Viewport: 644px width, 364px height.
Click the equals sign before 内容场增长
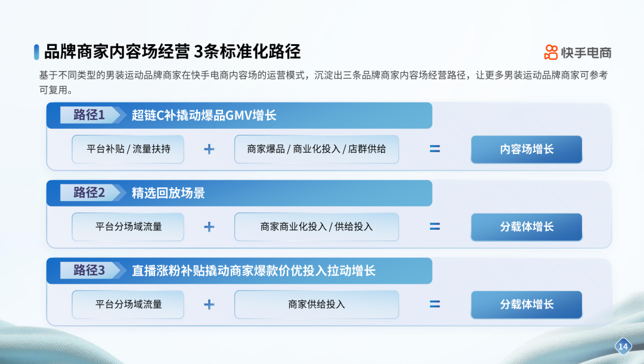435,149
